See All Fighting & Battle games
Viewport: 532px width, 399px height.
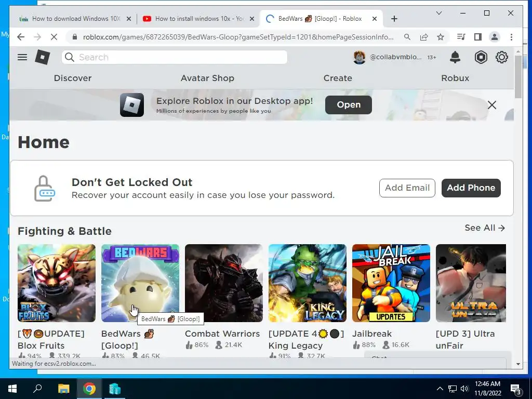coord(485,228)
